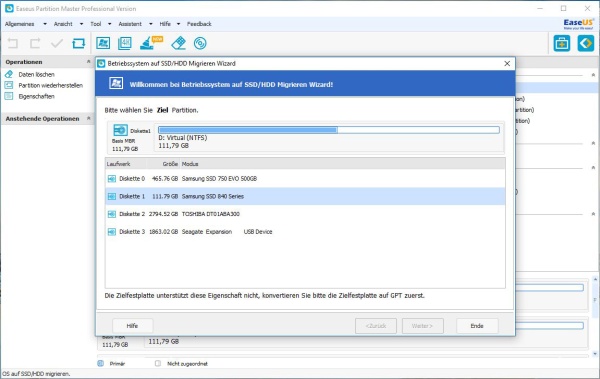Select the TOSHIBA DT01ABA300 row
Viewport: 600px width, 379px height.
[305, 214]
